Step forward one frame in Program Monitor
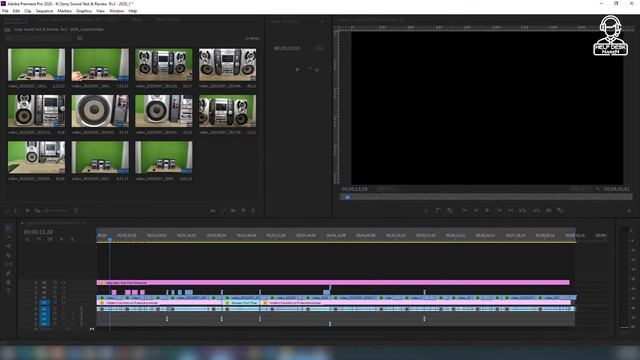640x360 pixels. [x=499, y=211]
